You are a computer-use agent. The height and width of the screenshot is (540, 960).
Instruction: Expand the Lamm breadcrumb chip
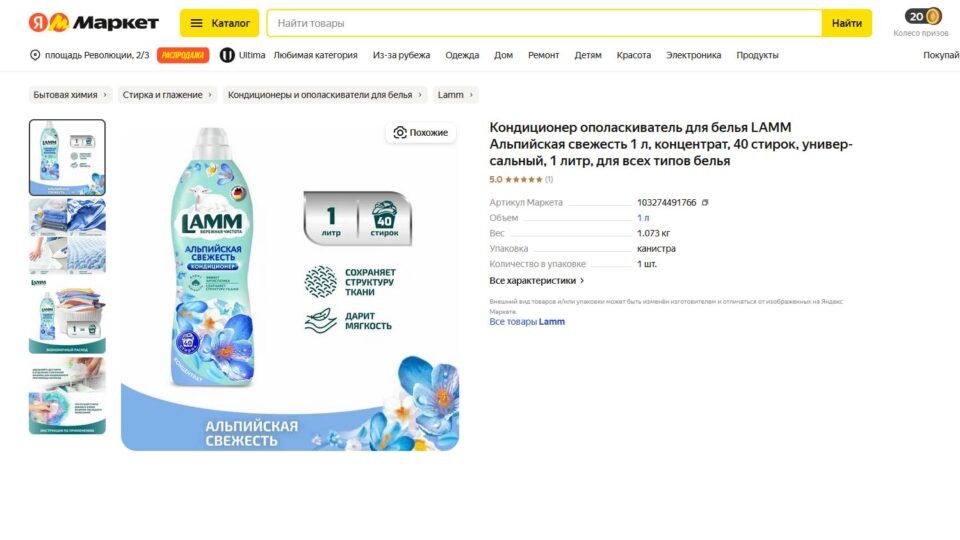(456, 95)
